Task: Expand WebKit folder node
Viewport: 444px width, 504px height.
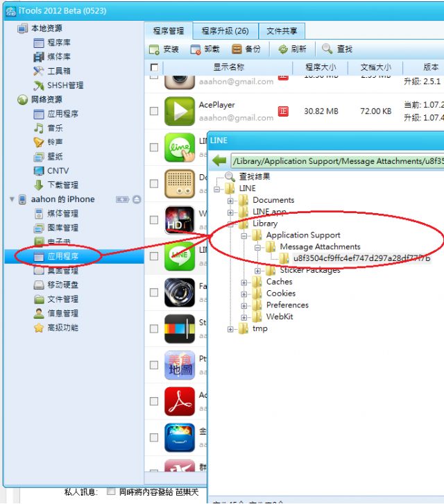Action: coord(244,317)
